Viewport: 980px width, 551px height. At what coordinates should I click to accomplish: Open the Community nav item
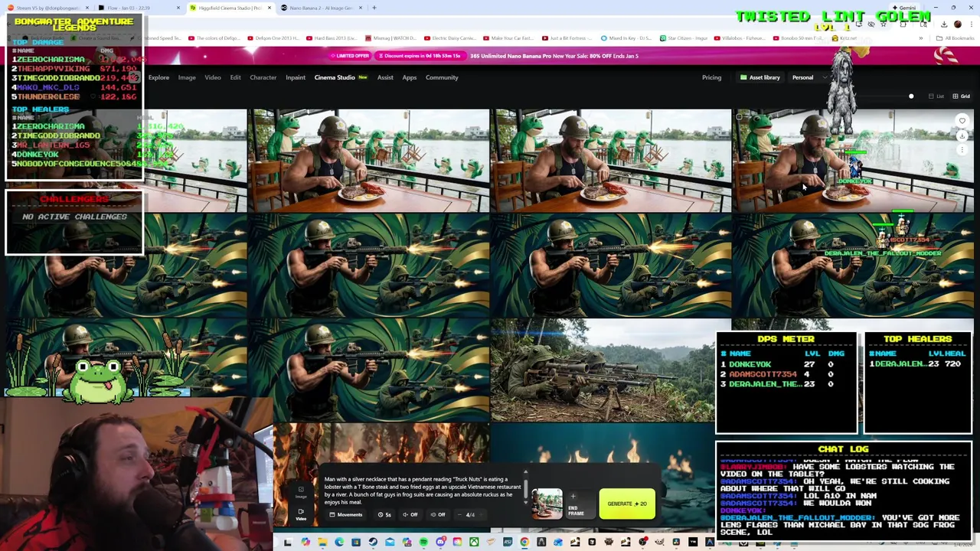[x=442, y=77]
